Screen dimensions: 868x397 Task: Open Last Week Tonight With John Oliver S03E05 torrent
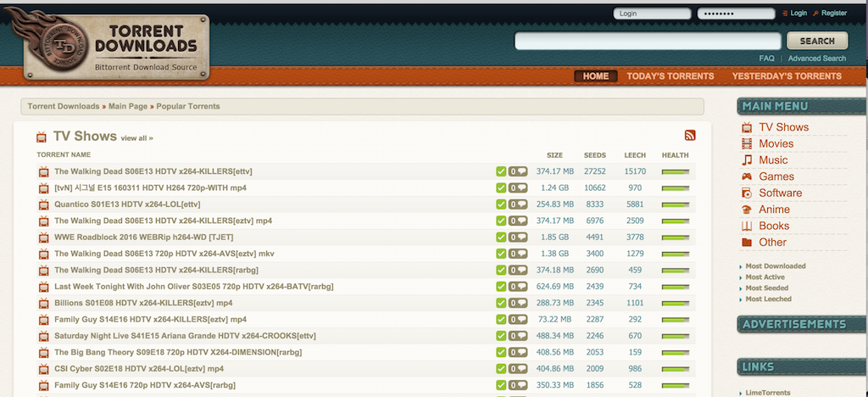pyautogui.click(x=194, y=287)
